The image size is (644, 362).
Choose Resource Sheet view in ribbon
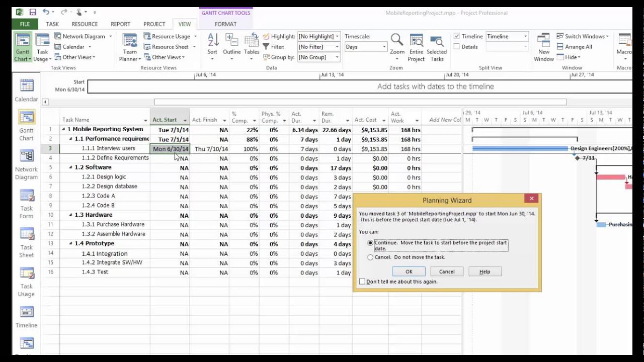pos(170,47)
